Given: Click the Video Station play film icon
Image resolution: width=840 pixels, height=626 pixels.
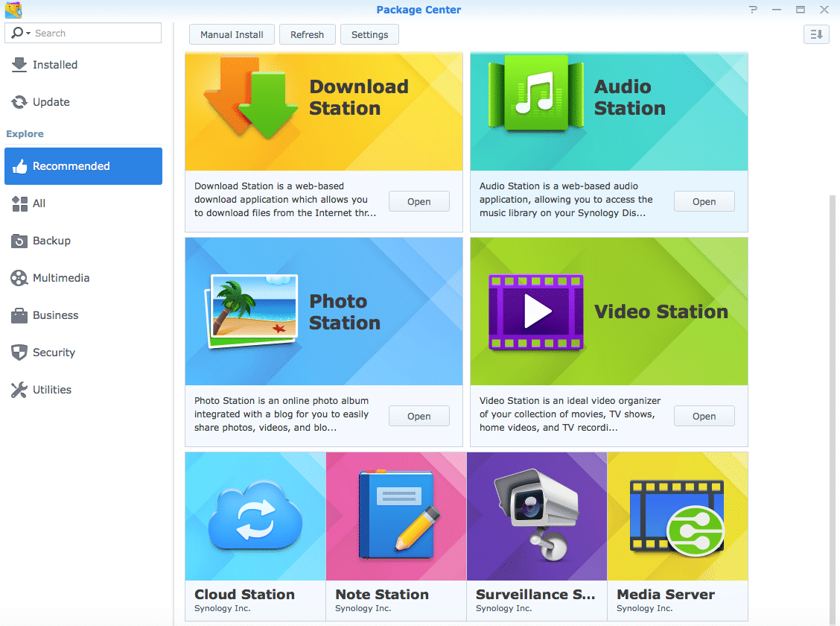Looking at the screenshot, I should point(535,312).
